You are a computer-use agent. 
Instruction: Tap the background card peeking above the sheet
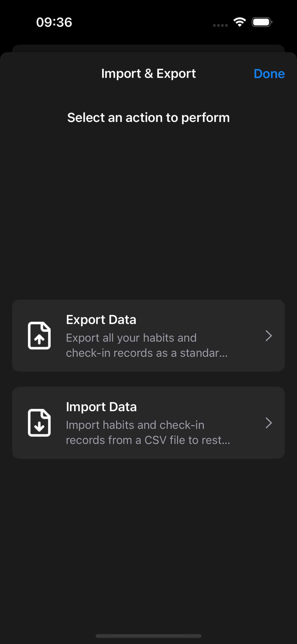pos(148,48)
